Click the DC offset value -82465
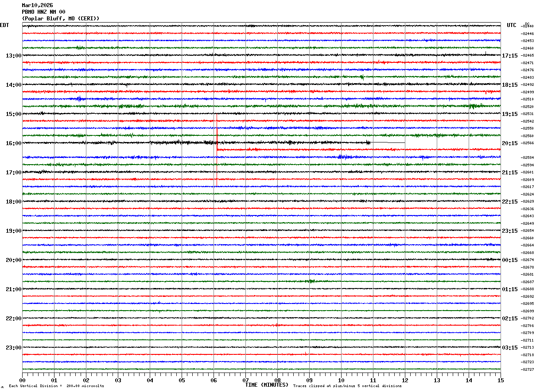 [528, 55]
